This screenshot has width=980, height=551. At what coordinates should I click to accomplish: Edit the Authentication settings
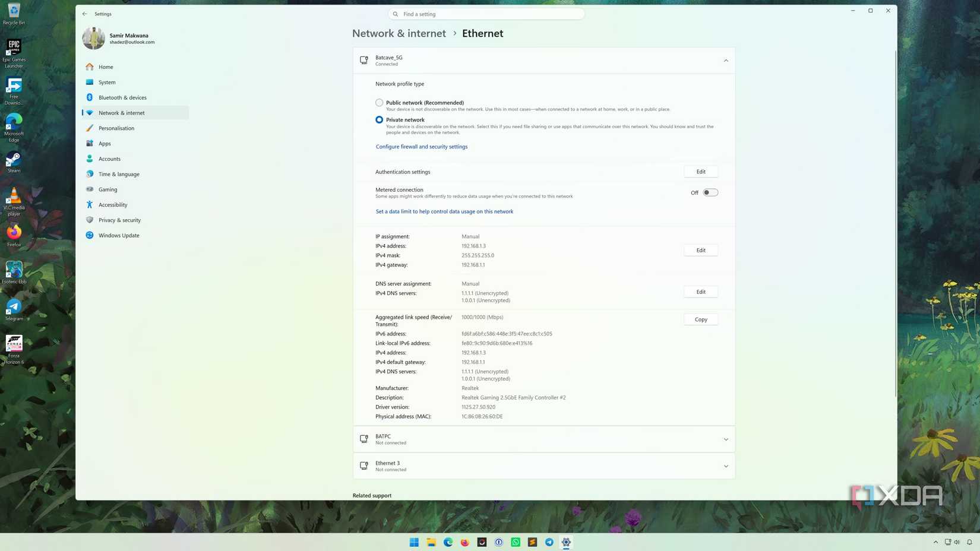pyautogui.click(x=701, y=172)
